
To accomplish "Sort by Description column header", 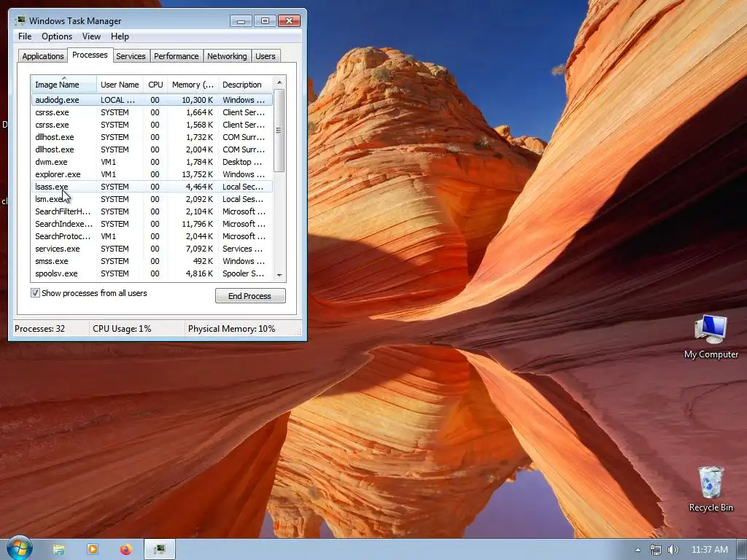I will [245, 85].
